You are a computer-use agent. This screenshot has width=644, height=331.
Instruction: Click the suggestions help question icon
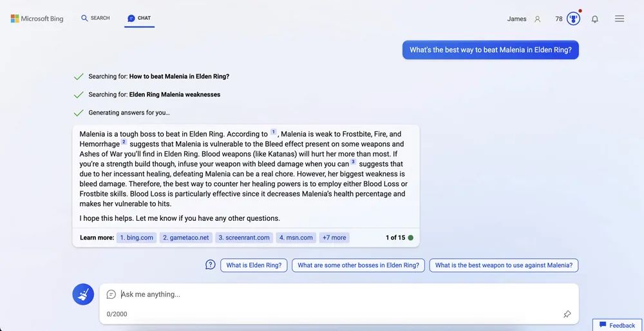(211, 265)
